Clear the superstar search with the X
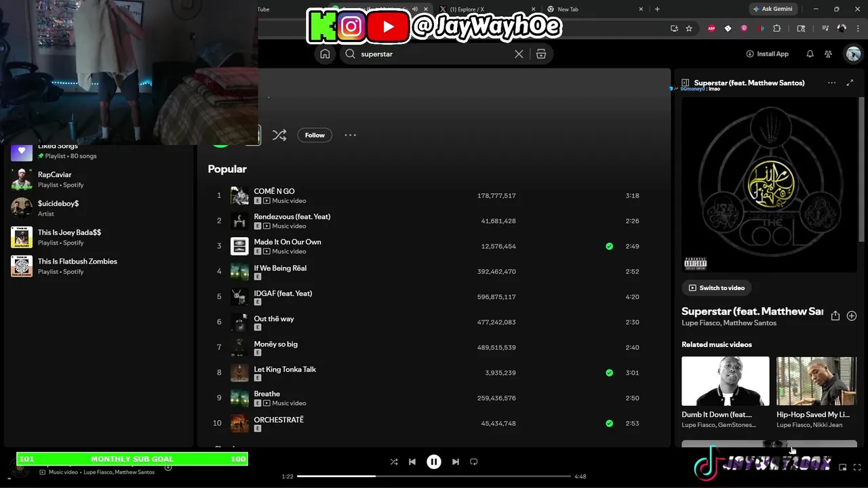The width and height of the screenshot is (868, 488). coord(519,54)
